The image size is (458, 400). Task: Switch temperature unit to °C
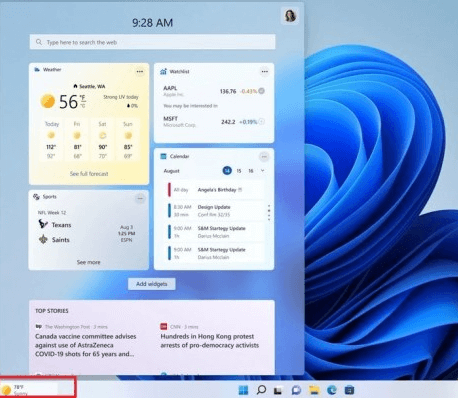pos(82,105)
